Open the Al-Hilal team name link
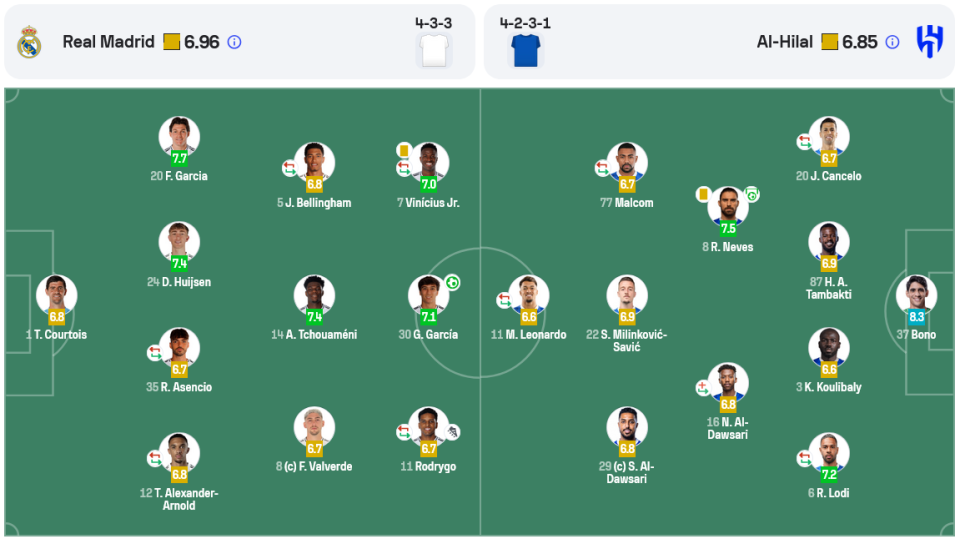The width and height of the screenshot is (960, 544). tap(785, 42)
